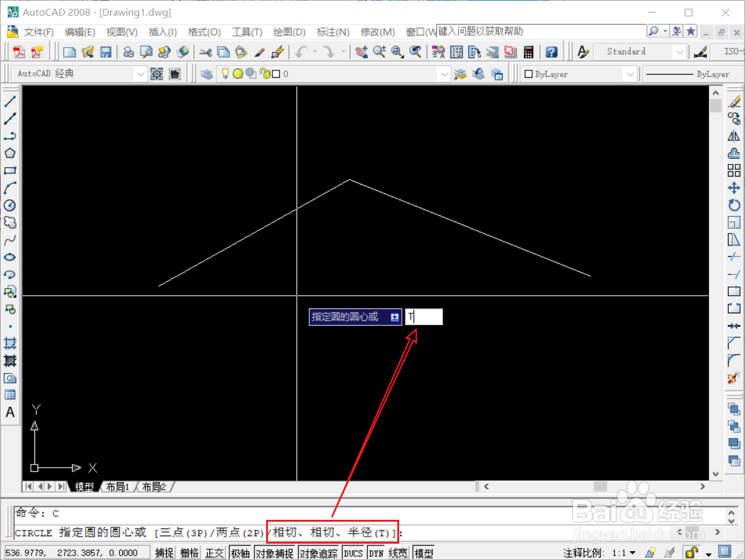Click the Undo arrow icon

pos(301,52)
